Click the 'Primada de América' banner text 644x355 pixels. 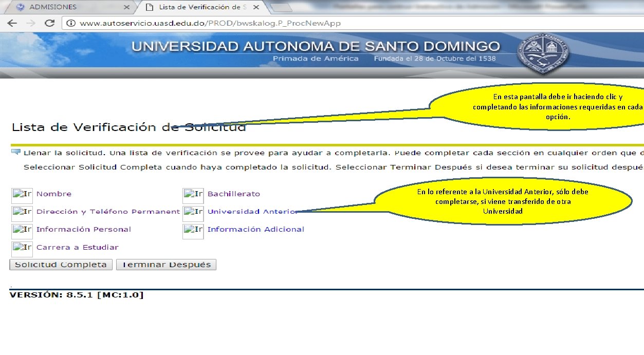316,59
